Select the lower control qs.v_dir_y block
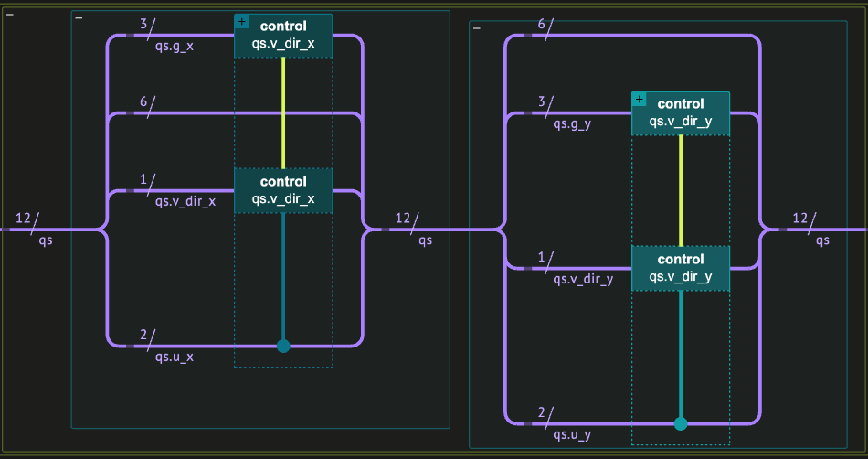Viewport: 868px width, 459px height. click(x=681, y=268)
